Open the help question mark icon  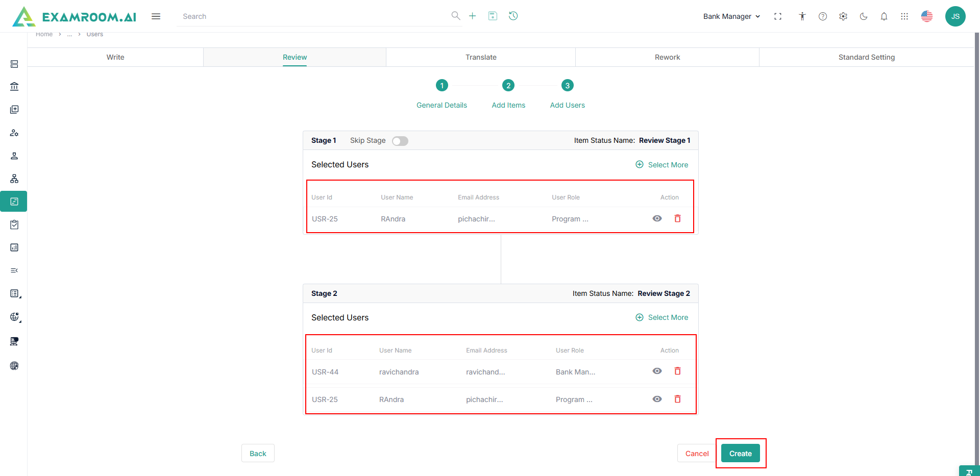823,16
